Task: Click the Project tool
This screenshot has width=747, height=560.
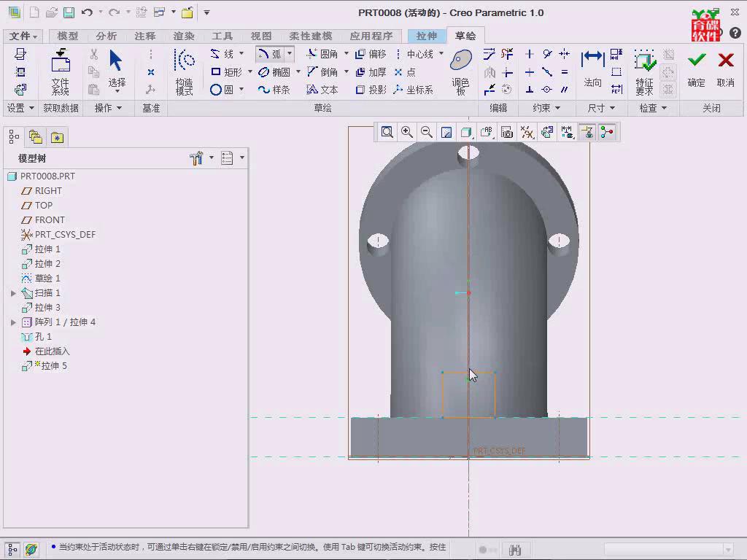Action: [x=371, y=90]
